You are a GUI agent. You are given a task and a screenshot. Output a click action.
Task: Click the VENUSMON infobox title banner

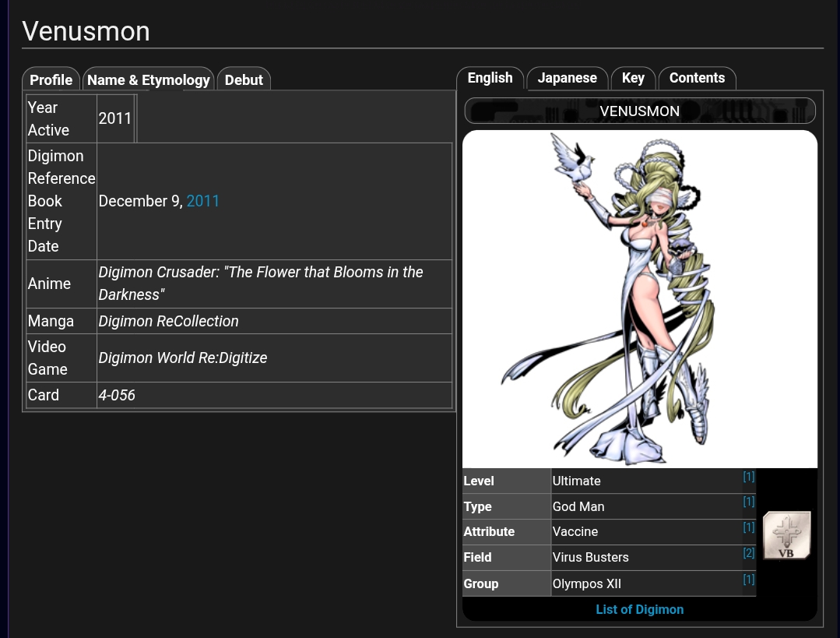(640, 111)
